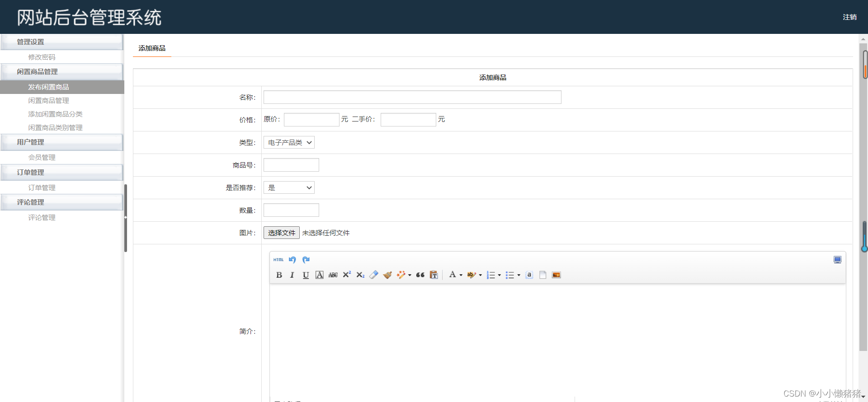
Task: Toggle editor fullscreen mode
Action: (837, 260)
